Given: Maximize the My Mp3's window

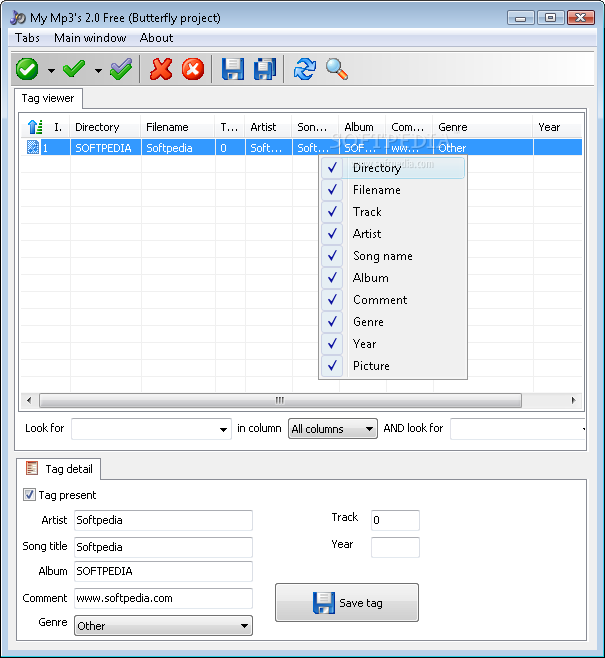Looking at the screenshot, I should point(550,18).
